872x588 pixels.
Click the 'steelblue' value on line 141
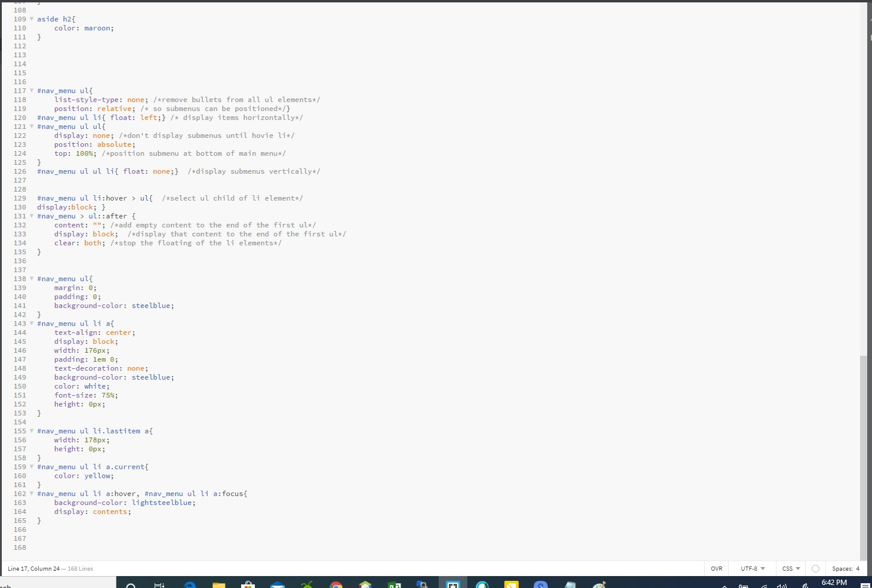[151, 306]
